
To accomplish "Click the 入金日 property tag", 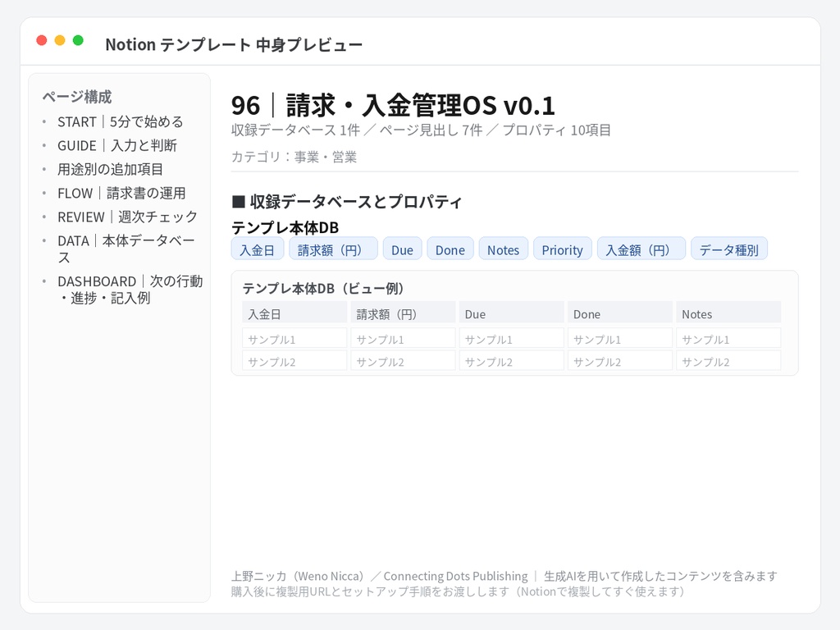I will coord(257,249).
